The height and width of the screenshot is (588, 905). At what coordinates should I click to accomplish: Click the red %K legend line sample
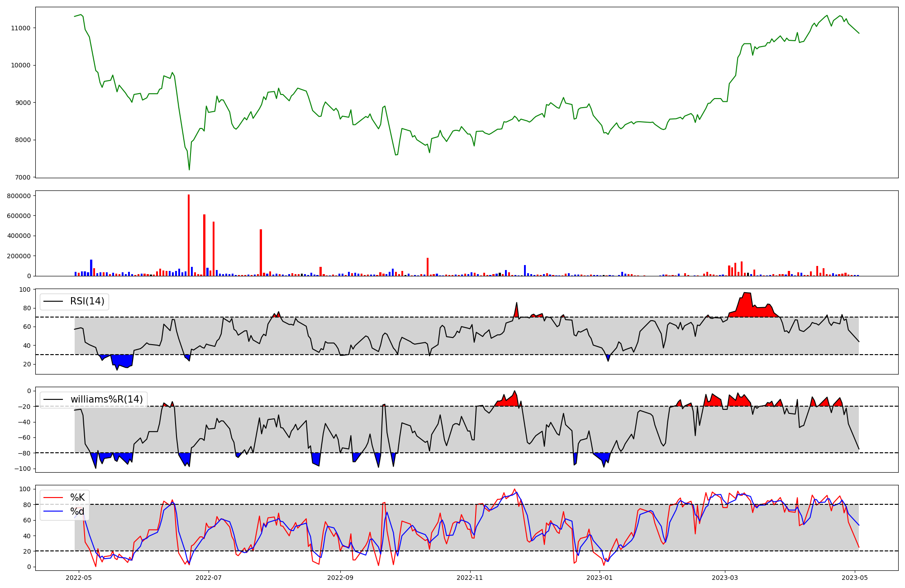pyautogui.click(x=52, y=498)
